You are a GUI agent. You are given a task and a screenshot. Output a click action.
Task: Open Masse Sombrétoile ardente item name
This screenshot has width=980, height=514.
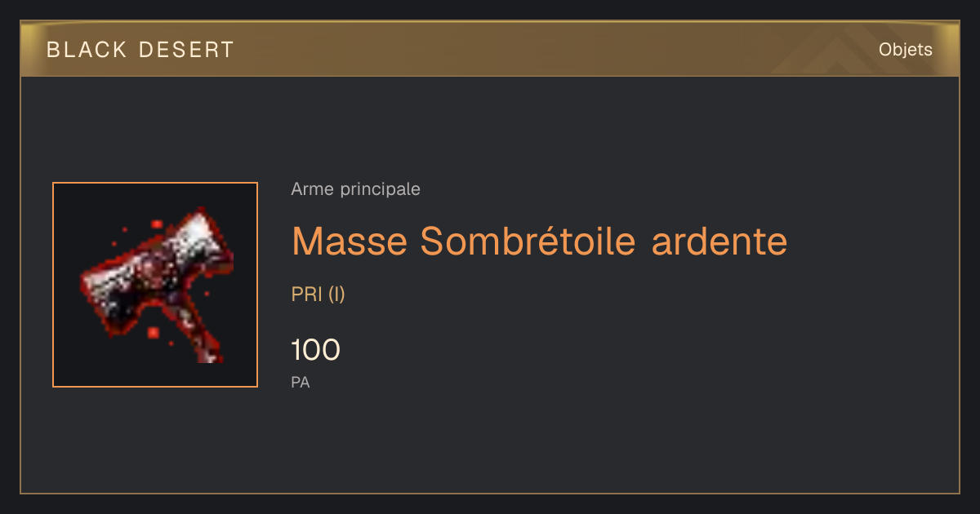pyautogui.click(x=540, y=241)
